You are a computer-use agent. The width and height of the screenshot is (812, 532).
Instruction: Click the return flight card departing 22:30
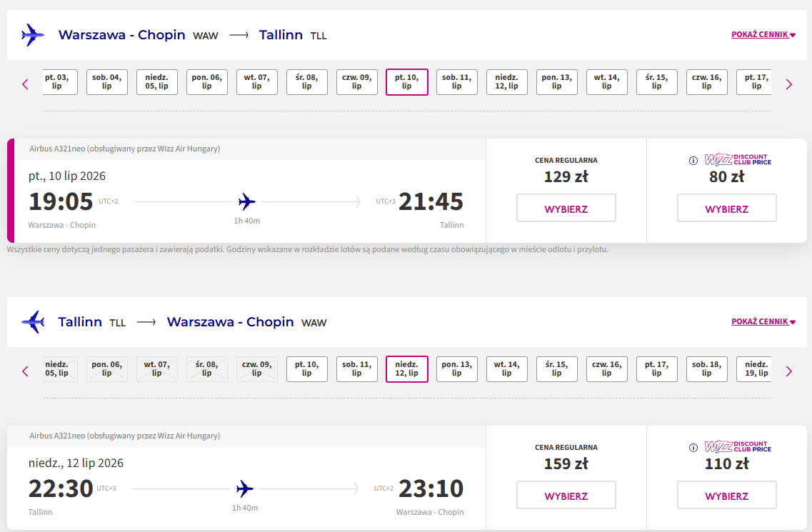click(x=246, y=478)
